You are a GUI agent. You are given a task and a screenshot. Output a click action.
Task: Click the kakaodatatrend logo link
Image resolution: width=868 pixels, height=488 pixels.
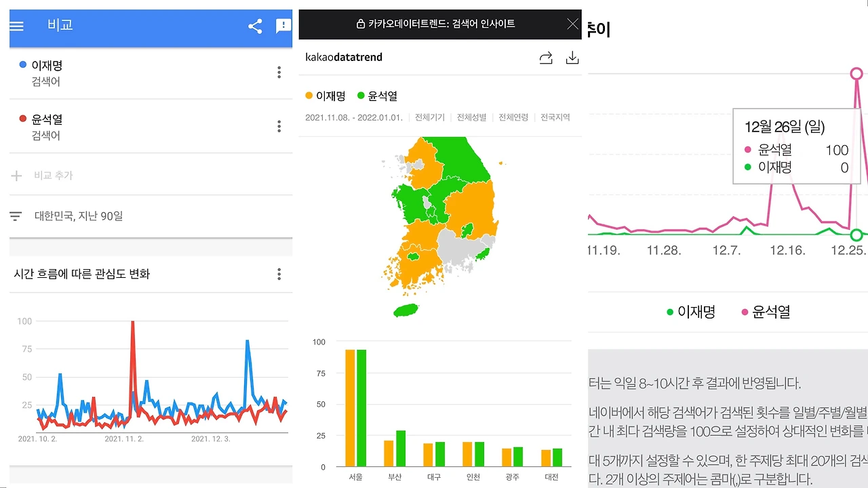pos(344,58)
